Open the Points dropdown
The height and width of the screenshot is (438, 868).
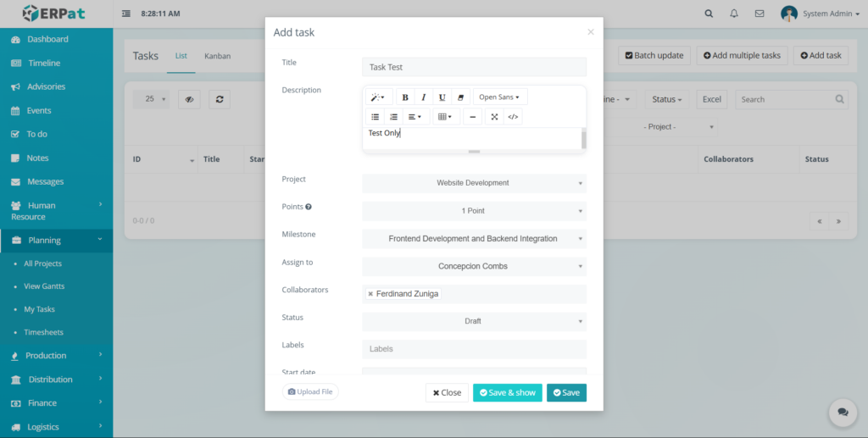point(474,211)
